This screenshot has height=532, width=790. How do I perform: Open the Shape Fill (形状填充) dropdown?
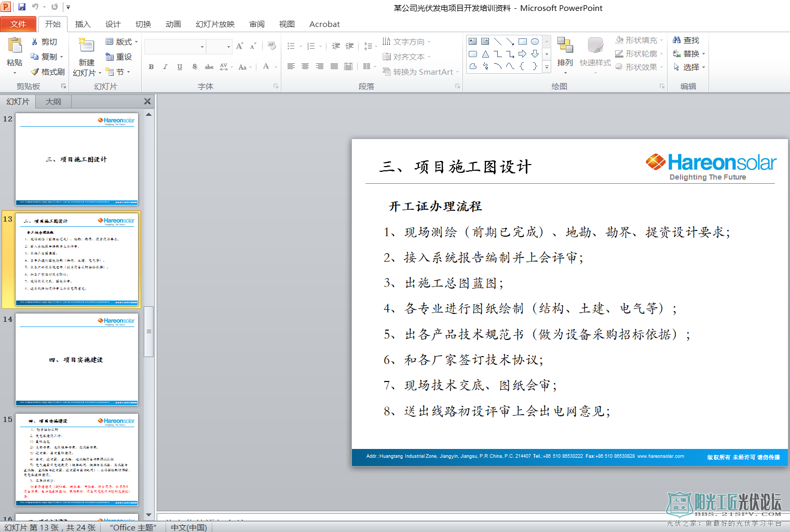(639, 40)
